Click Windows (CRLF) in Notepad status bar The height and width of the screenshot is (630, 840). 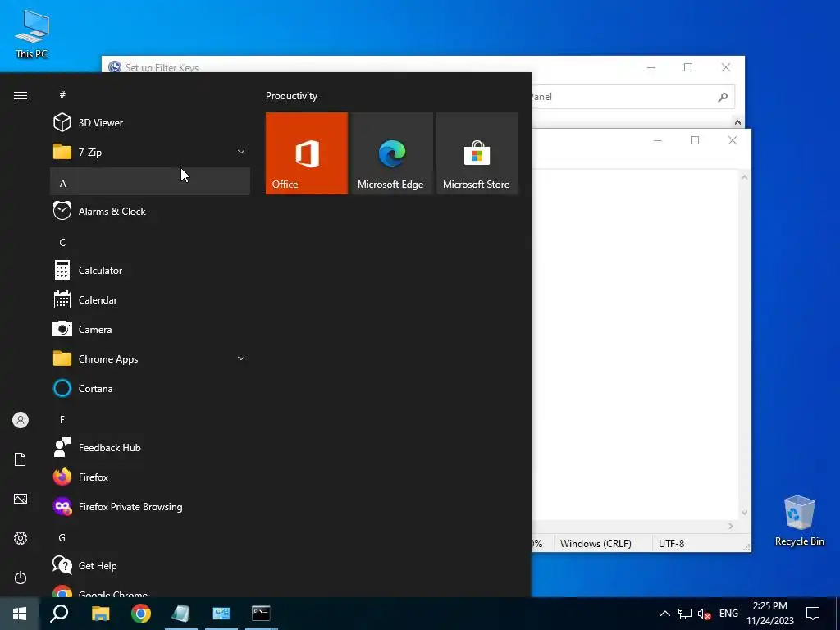tap(596, 544)
